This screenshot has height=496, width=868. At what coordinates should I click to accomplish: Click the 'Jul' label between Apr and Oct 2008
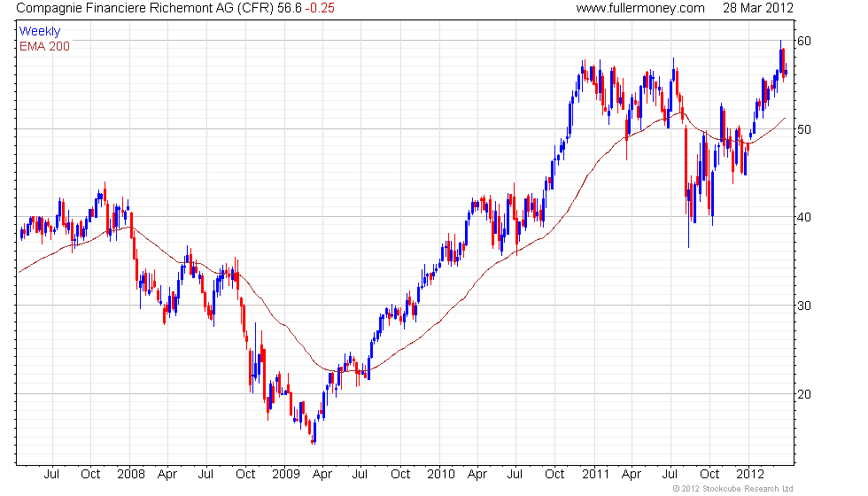coord(205,474)
